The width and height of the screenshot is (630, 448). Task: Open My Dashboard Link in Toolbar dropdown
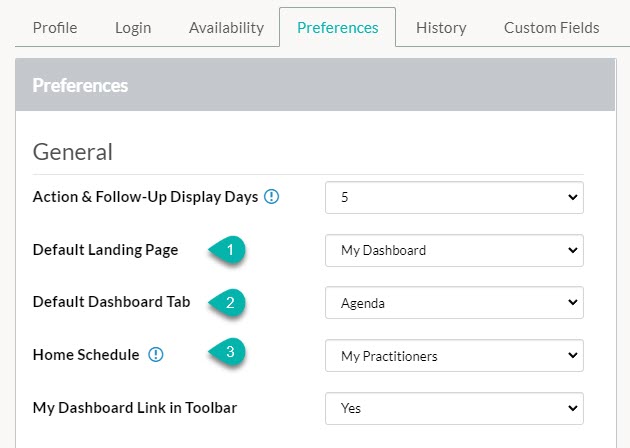point(454,408)
